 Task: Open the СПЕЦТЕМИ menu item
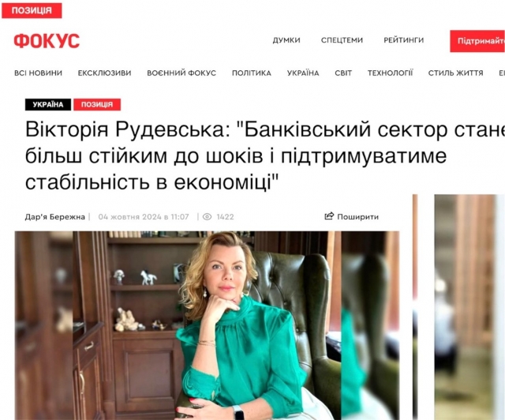pyautogui.click(x=342, y=40)
